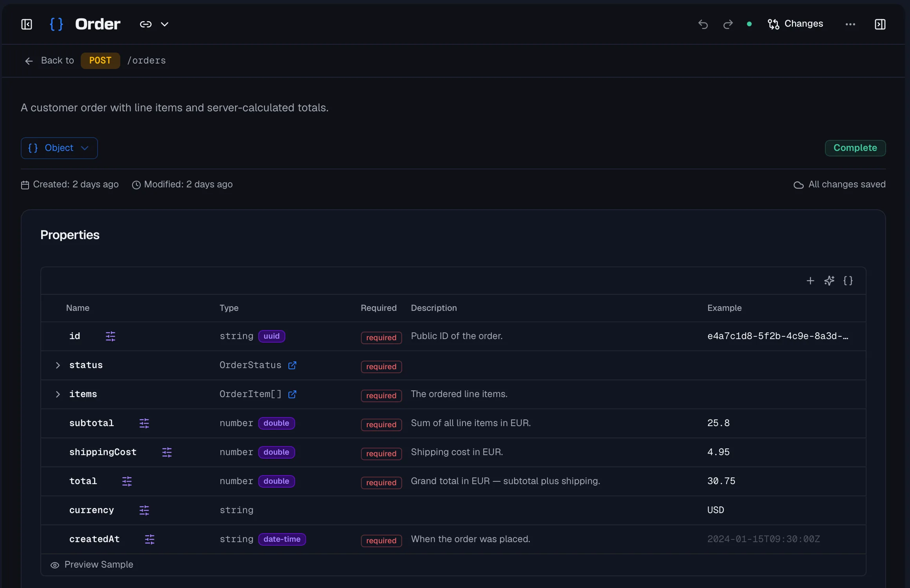Click the uuid format badge
Image resolution: width=910 pixels, height=588 pixels.
click(x=272, y=336)
